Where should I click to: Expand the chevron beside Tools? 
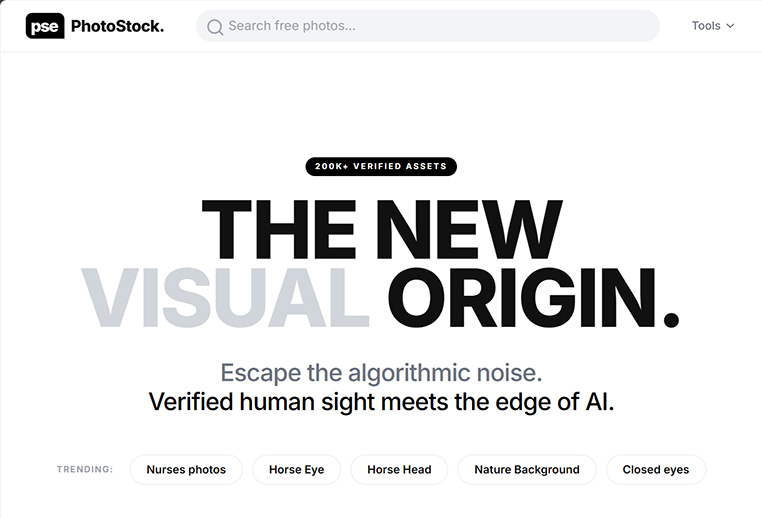[730, 26]
